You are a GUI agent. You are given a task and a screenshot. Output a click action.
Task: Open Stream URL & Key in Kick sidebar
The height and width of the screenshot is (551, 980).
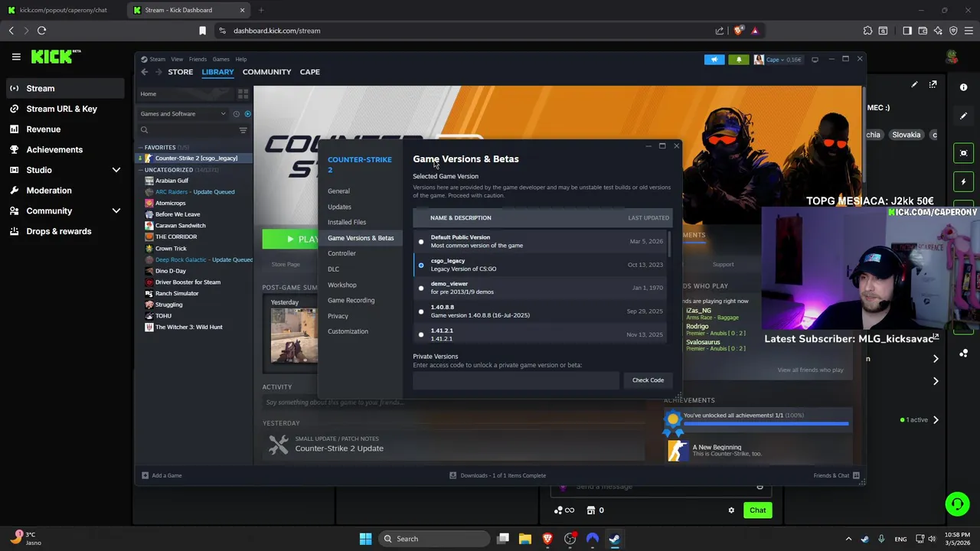(62, 109)
